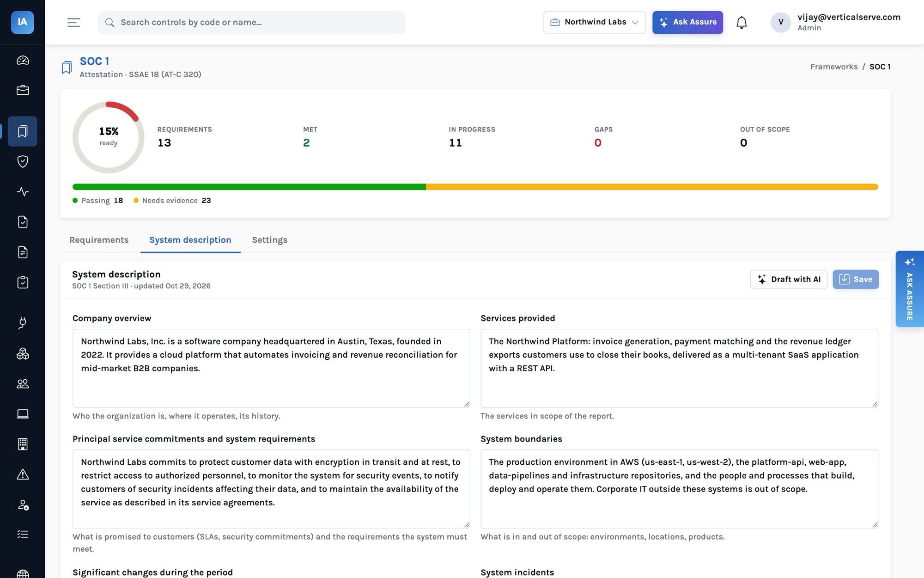Click into the System boundaries text area
This screenshot has height=578, width=924.
point(679,489)
